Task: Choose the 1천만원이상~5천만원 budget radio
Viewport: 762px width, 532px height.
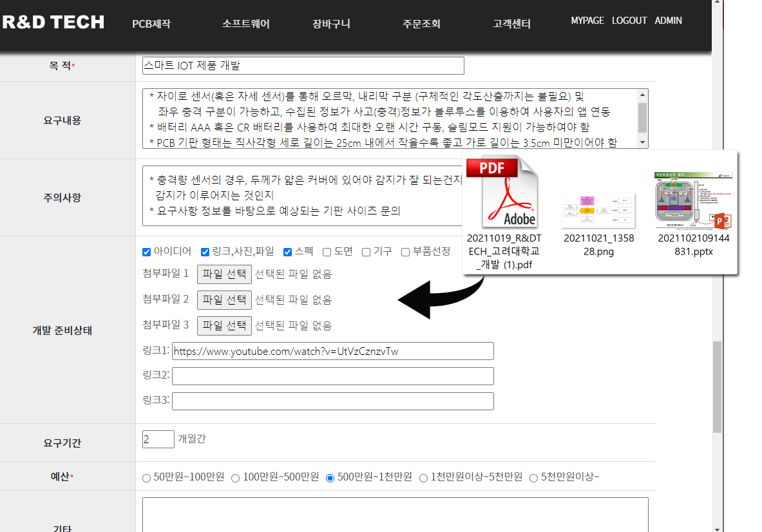Action: [x=424, y=478]
